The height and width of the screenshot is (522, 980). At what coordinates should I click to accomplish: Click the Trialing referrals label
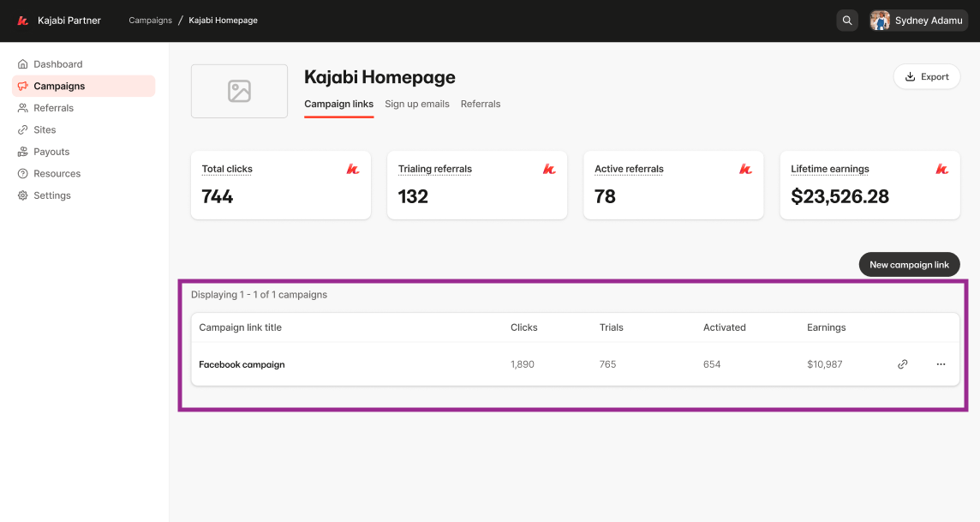(435, 169)
